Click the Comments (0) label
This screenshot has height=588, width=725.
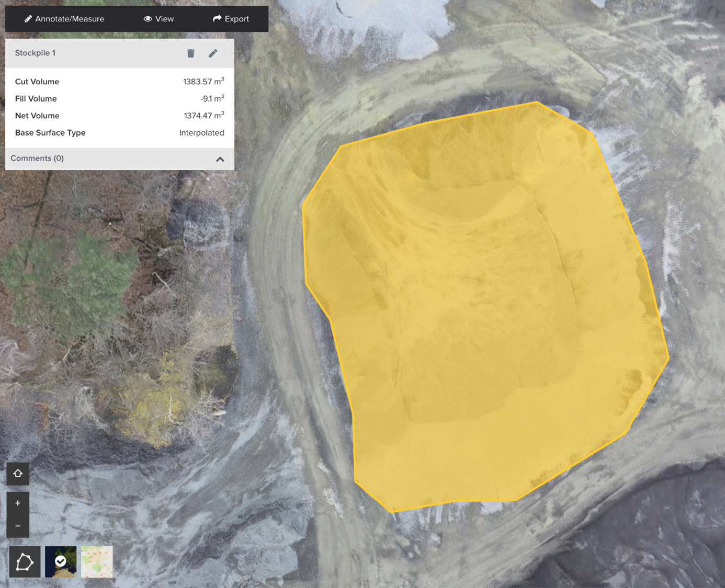[x=37, y=158]
